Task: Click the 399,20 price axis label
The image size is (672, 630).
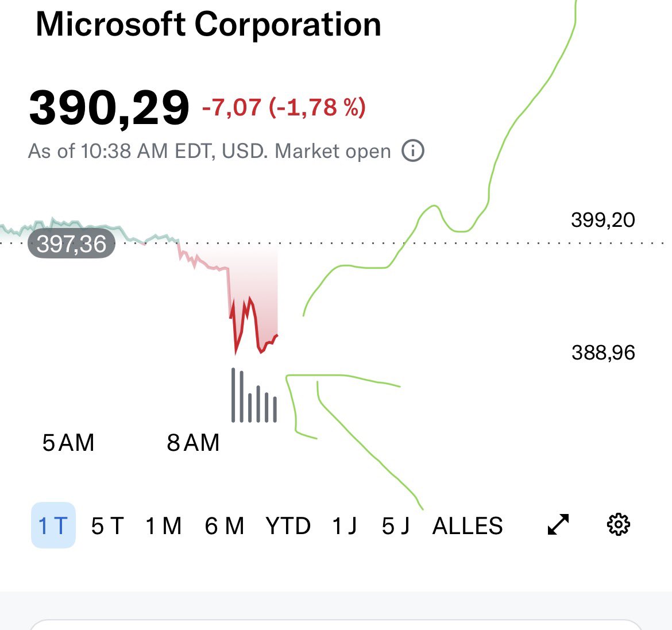Action: coord(603,220)
